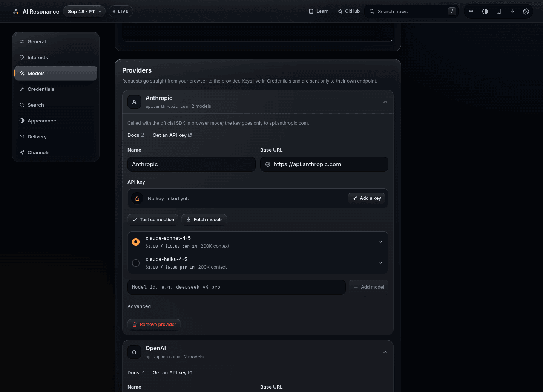
Task: Open General settings tab
Action: (56, 42)
